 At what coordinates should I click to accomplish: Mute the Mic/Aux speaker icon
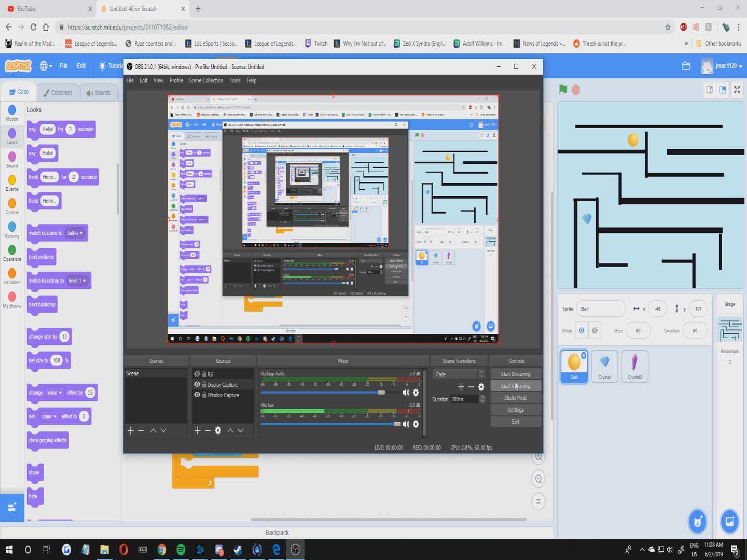pos(406,424)
